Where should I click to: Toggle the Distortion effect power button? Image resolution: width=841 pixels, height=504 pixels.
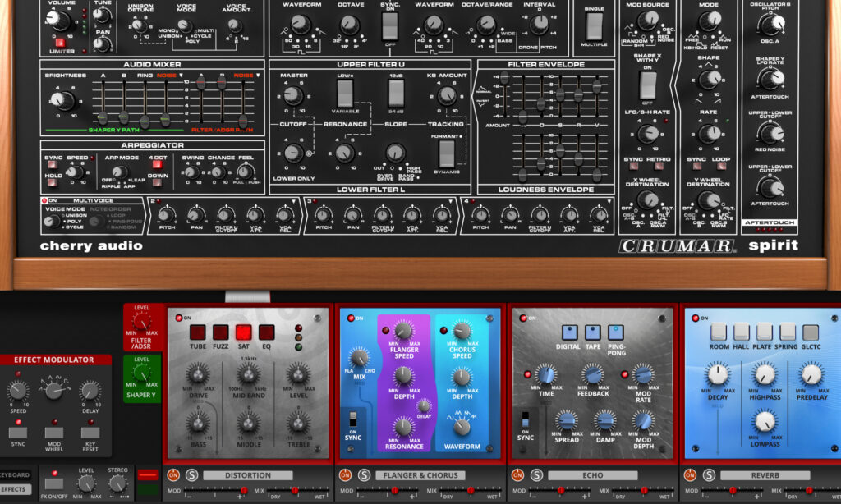(173, 475)
